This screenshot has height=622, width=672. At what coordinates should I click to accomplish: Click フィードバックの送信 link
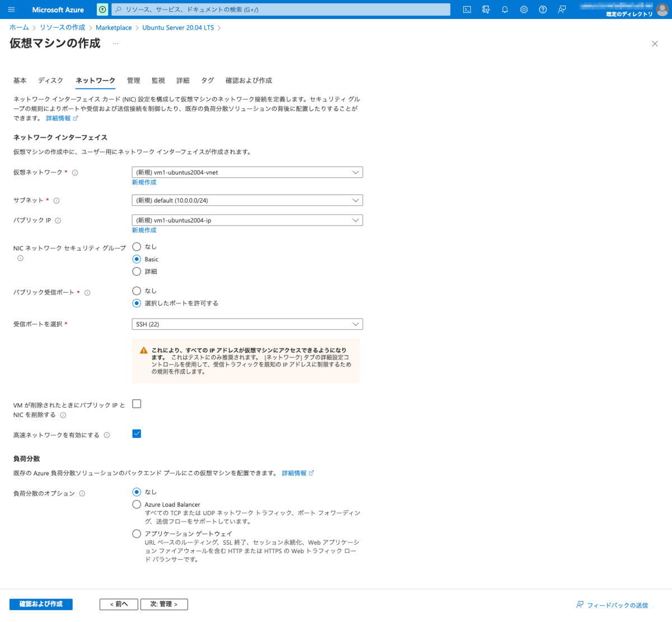point(612,605)
